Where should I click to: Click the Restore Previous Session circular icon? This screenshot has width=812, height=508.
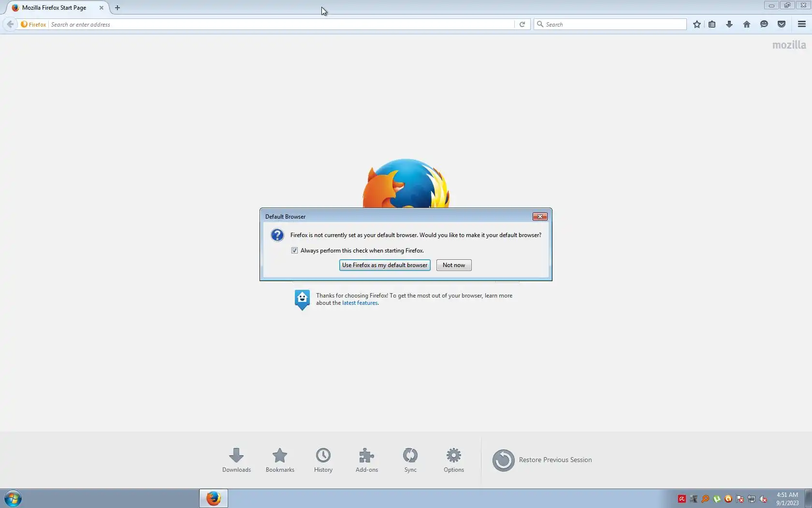pos(504,460)
